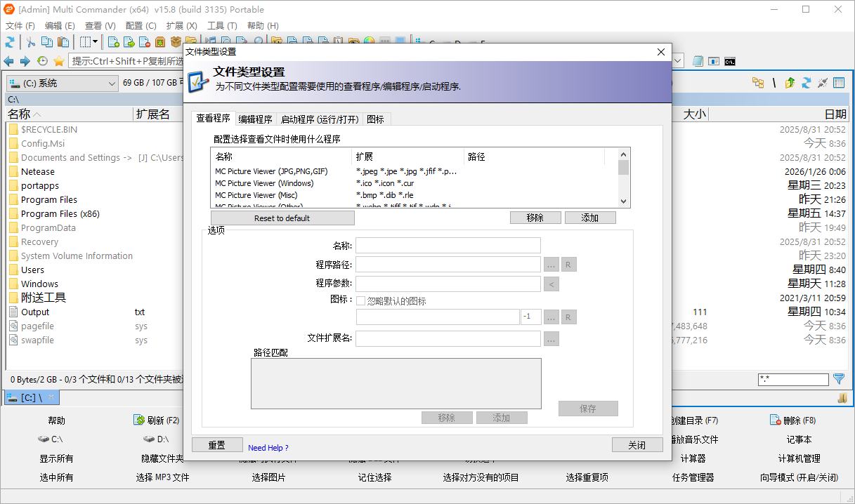Switch to the 编辑程序 tab
The height and width of the screenshot is (504, 855).
(254, 118)
